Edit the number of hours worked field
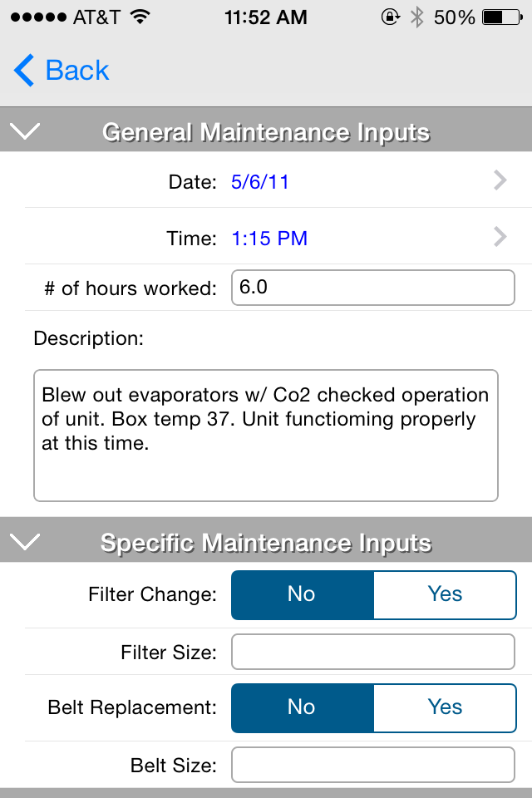The width and height of the screenshot is (532, 798). (x=373, y=288)
